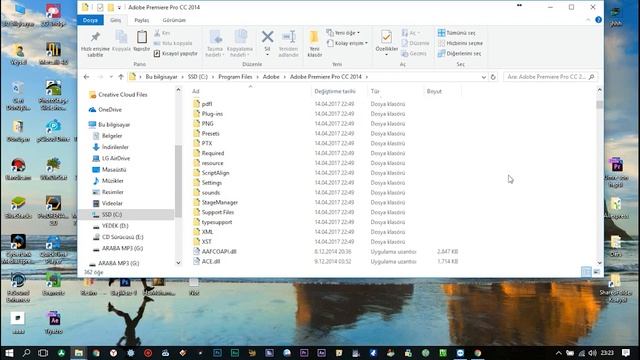Open the Taşıma hedefi move-to button
This screenshot has width=640, height=360.
pos(215,43)
